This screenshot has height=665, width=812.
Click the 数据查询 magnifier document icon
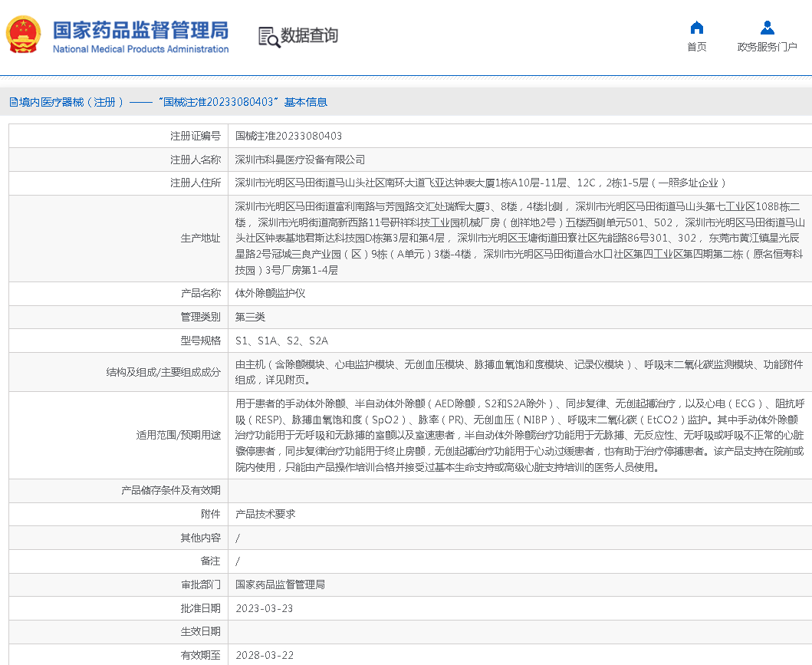pos(268,36)
